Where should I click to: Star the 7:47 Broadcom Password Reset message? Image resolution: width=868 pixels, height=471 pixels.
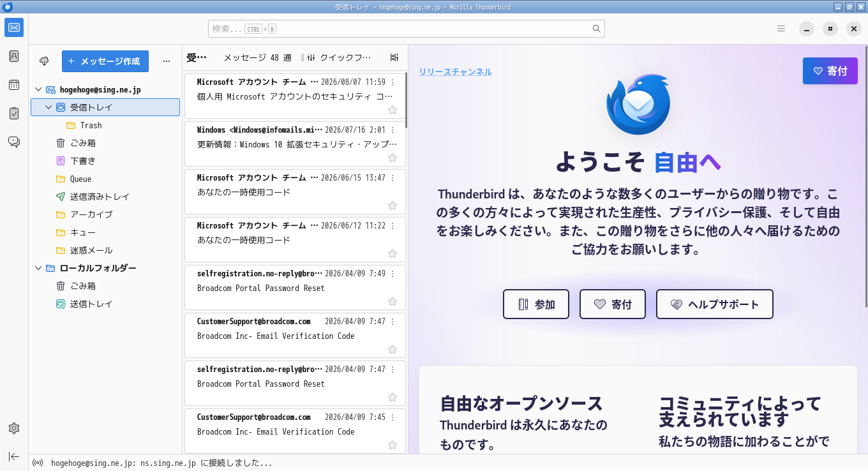[x=393, y=397]
